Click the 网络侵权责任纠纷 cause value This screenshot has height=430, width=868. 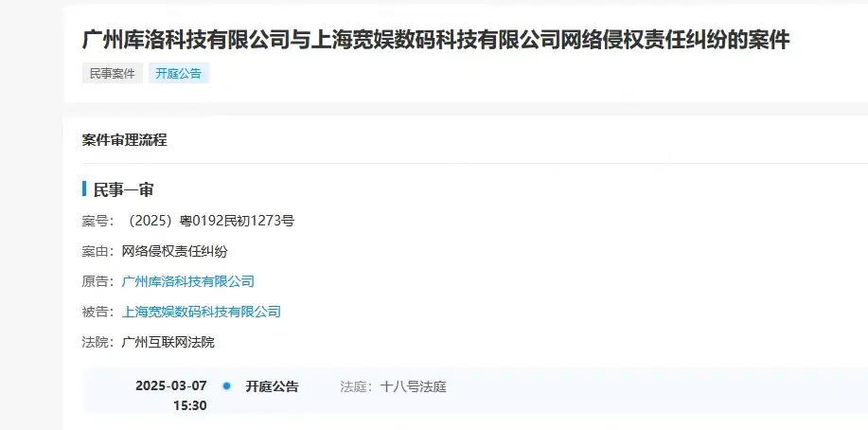coord(174,252)
